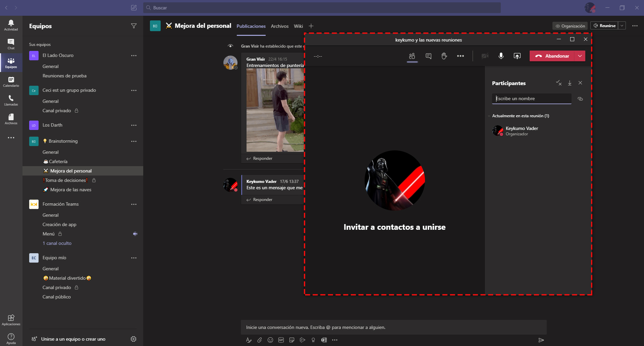The width and height of the screenshot is (644, 346).
Task: Switch to the Publicaciones tab
Action: (251, 26)
